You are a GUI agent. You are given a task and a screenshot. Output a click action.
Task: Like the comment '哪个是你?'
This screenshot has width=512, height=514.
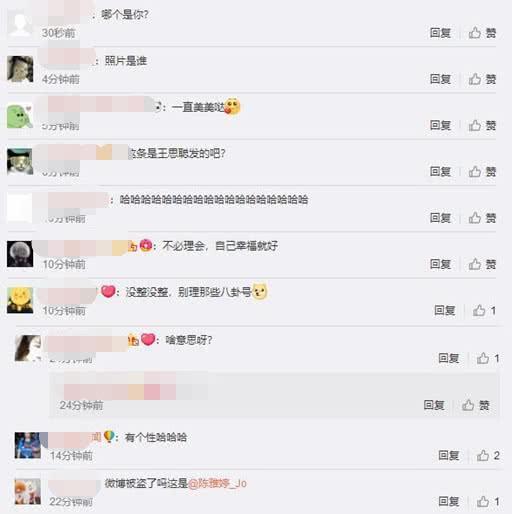coord(482,33)
